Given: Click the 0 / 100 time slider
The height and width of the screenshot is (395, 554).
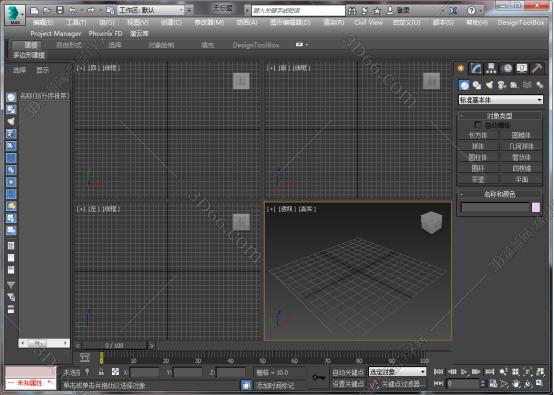Looking at the screenshot, I should point(114,345).
